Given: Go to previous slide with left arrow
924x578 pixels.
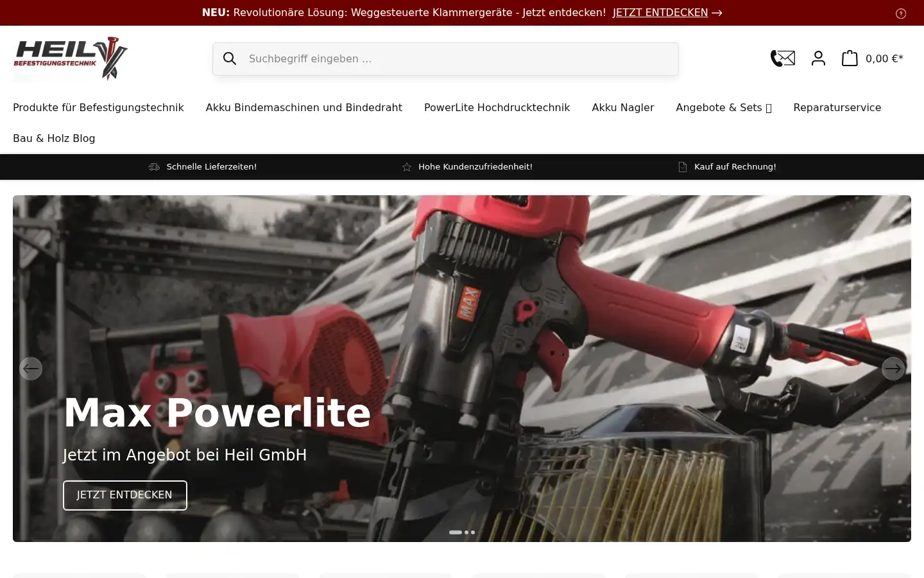Looking at the screenshot, I should pos(31,369).
